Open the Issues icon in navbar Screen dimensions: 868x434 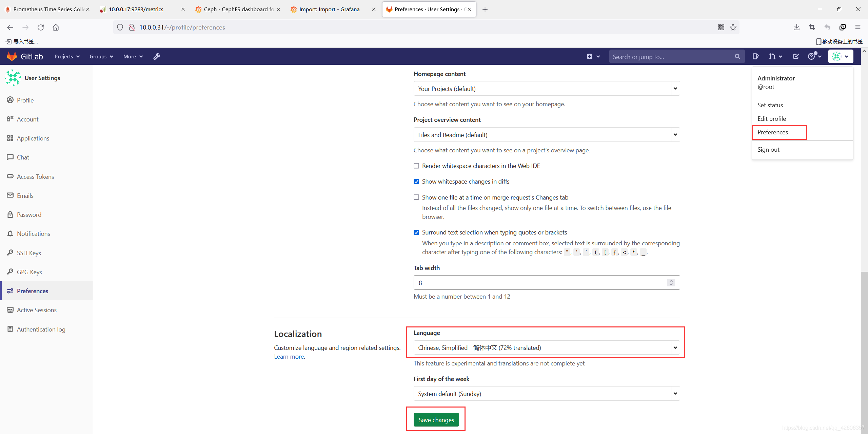click(755, 56)
